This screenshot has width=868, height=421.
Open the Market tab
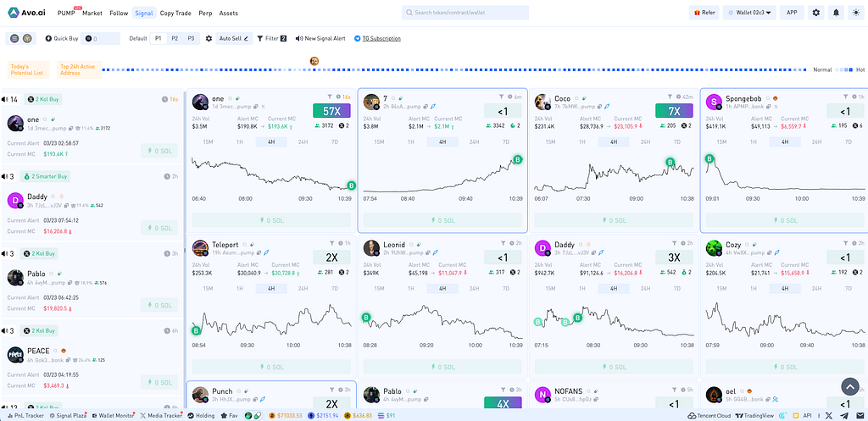pyautogui.click(x=92, y=13)
